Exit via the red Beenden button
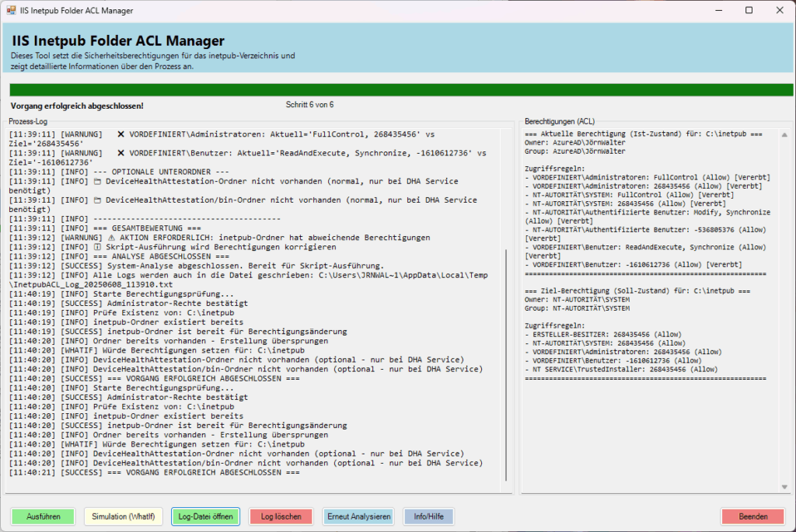 (x=752, y=516)
